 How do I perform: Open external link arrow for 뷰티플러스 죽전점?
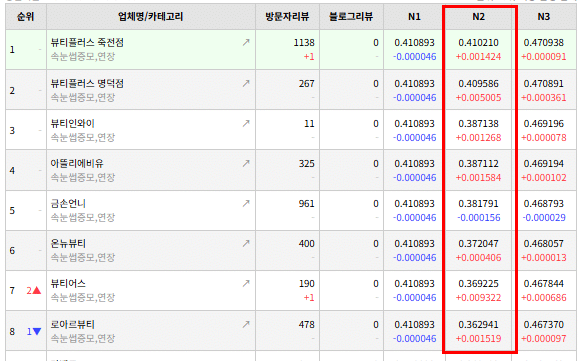pyautogui.click(x=246, y=43)
